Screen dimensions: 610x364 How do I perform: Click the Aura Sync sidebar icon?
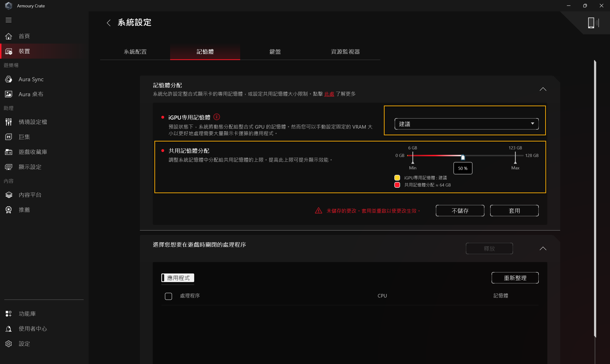click(9, 79)
